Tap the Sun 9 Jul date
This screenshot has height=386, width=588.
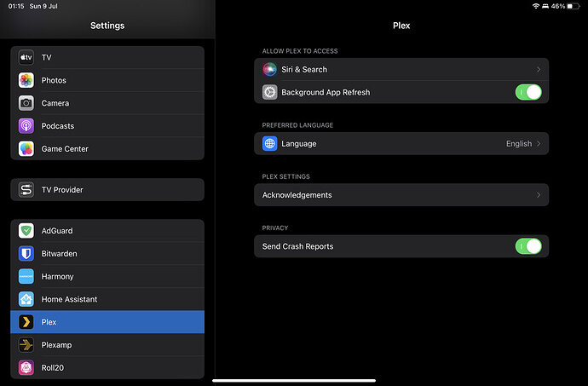43,6
